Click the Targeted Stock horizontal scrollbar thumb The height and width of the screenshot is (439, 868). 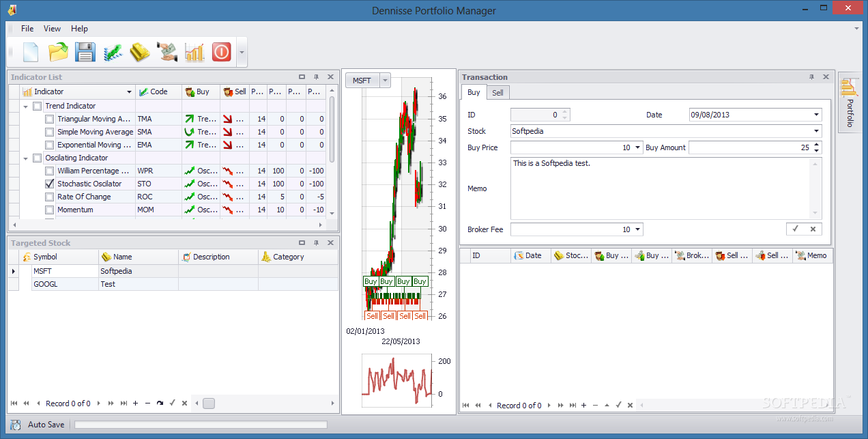[209, 403]
